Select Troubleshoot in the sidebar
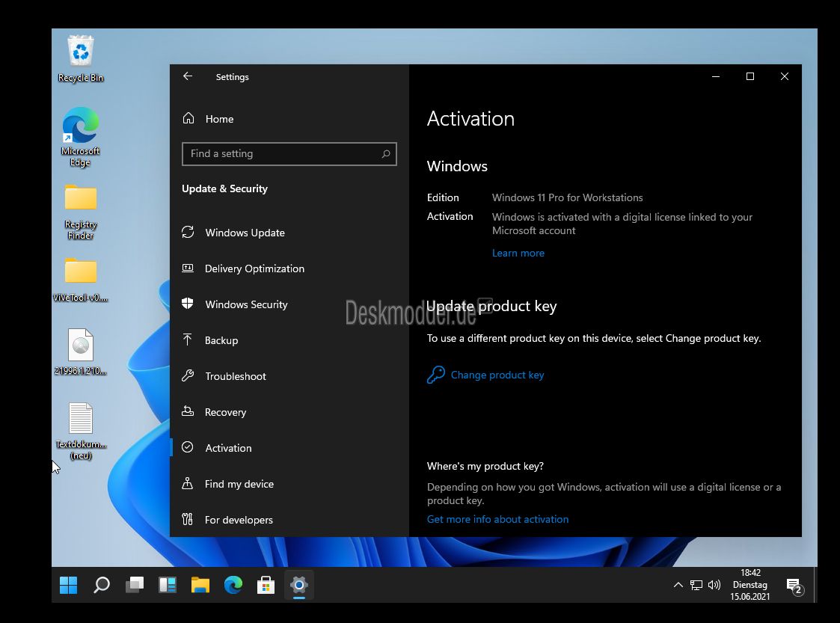The height and width of the screenshot is (623, 840). (x=289, y=376)
